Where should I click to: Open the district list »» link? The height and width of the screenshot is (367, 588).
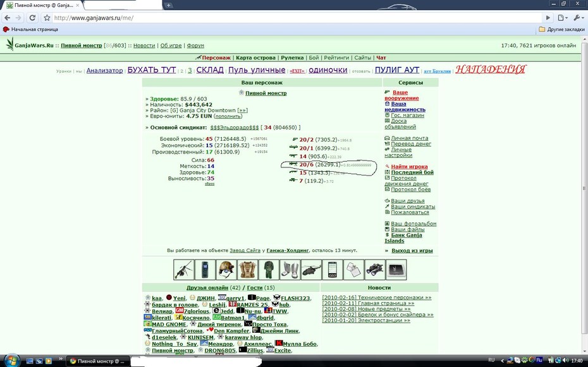[x=242, y=111]
